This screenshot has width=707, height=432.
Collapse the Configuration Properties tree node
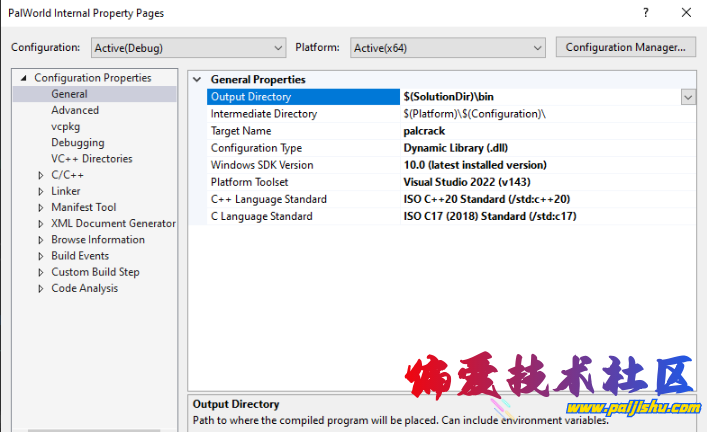coord(23,78)
